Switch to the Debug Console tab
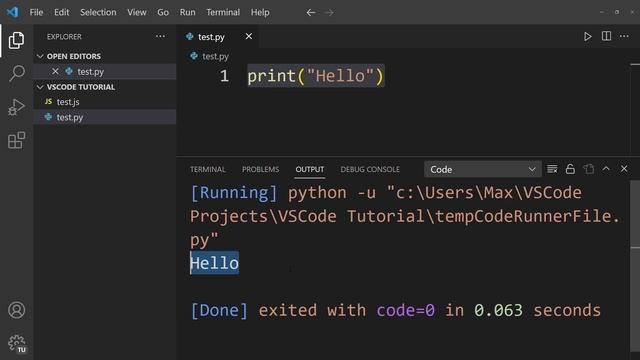This screenshot has width=640, height=360. [370, 169]
